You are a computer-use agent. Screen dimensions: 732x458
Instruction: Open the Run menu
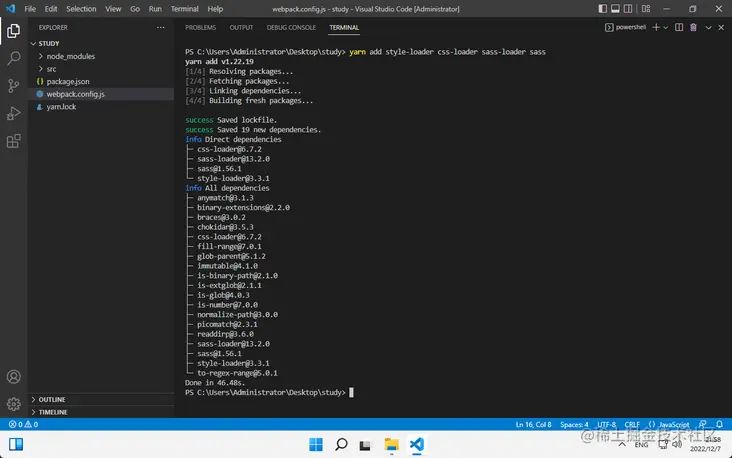pos(155,8)
